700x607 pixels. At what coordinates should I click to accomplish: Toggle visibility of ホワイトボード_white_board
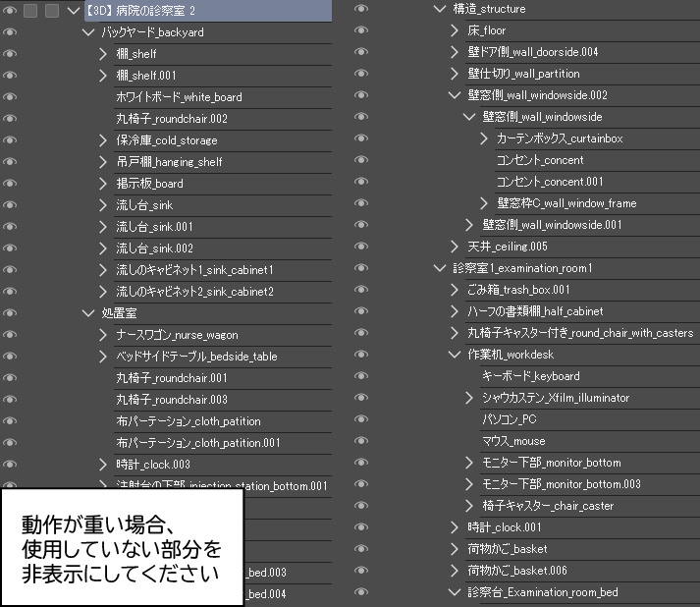[x=10, y=97]
